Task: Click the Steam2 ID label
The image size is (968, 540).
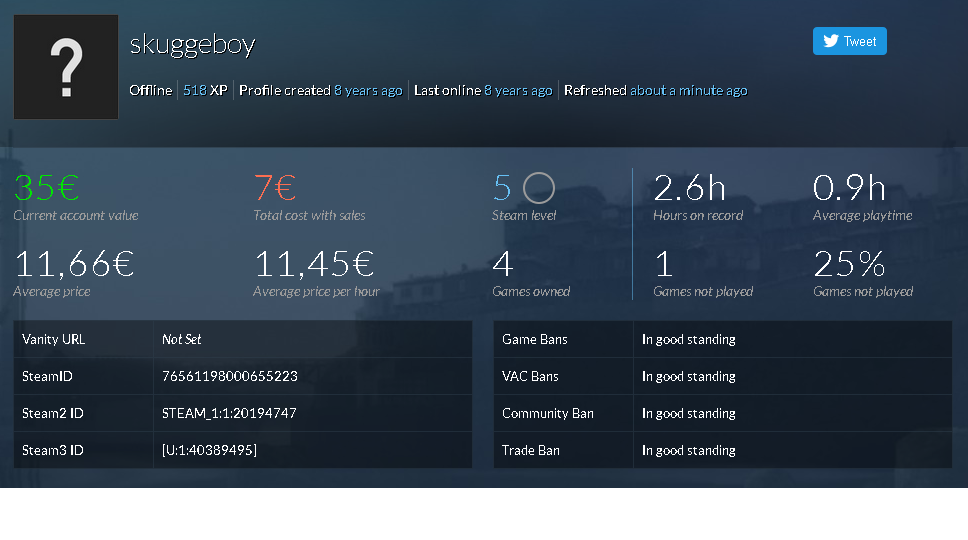Action: click(x=52, y=413)
